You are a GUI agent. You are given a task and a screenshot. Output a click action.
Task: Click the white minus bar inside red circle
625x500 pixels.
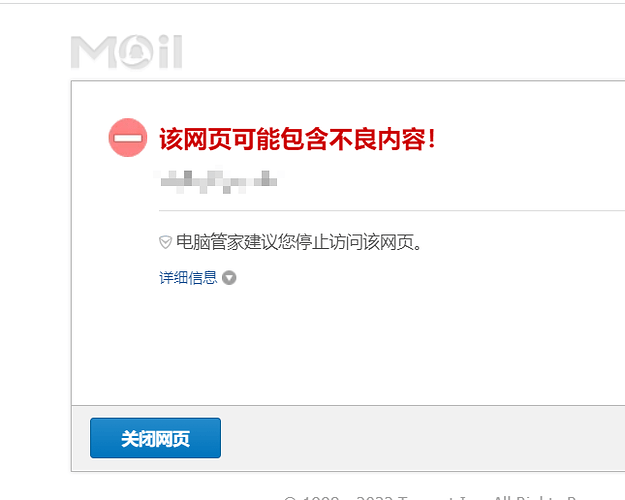(128, 138)
